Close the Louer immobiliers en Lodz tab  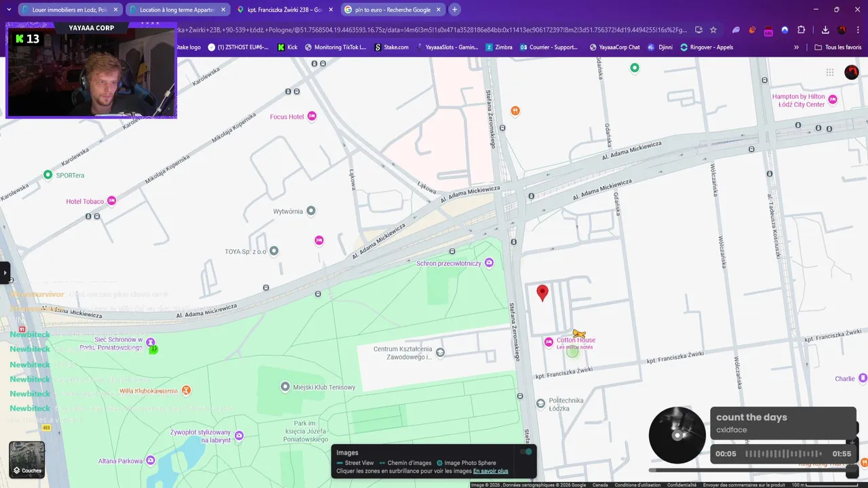tap(115, 9)
